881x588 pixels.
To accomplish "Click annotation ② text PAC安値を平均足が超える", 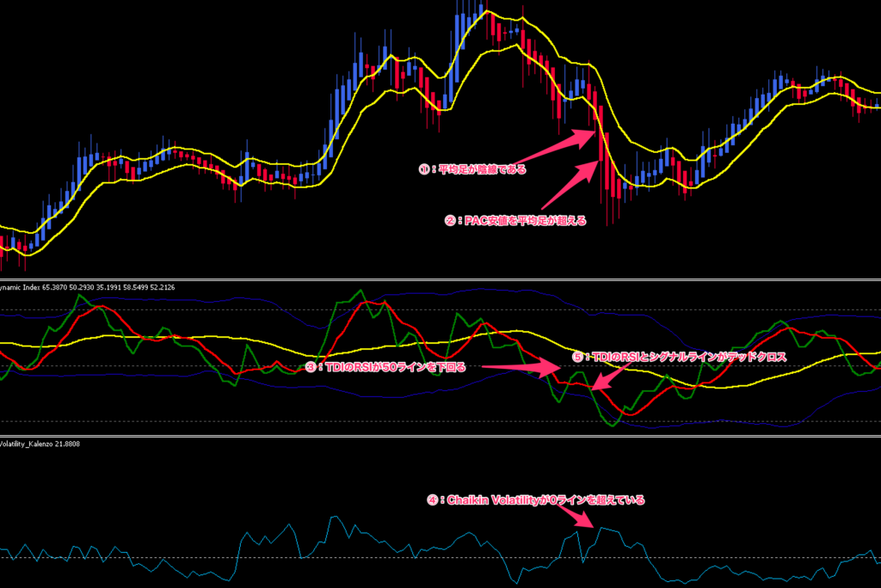I will tap(515, 220).
